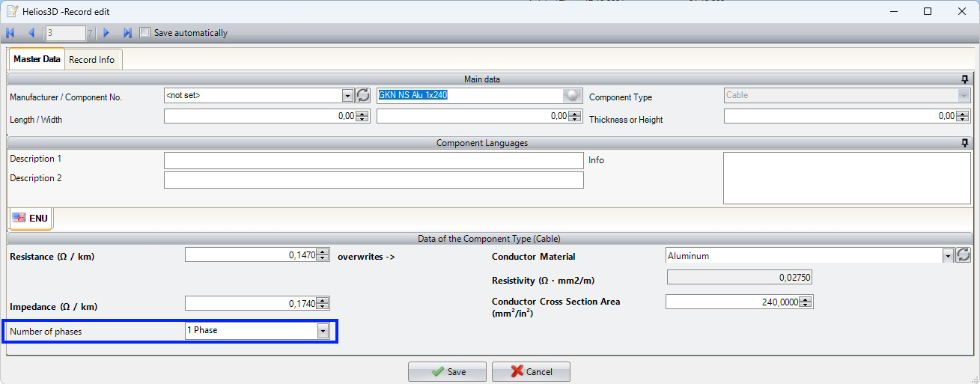Click the Length field spinner
Screen dimensions: 980x384
pos(362,116)
